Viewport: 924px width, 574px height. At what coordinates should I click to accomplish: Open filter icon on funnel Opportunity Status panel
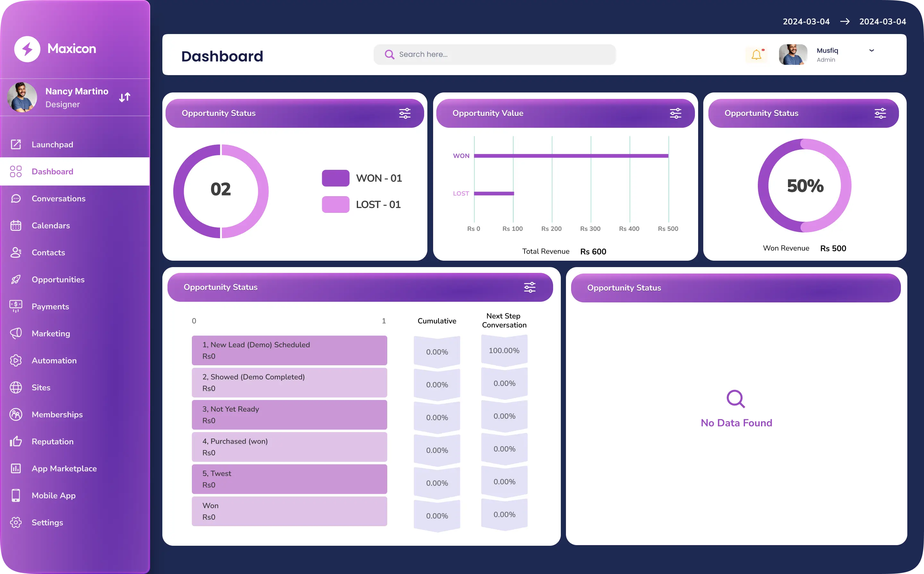pyautogui.click(x=529, y=287)
